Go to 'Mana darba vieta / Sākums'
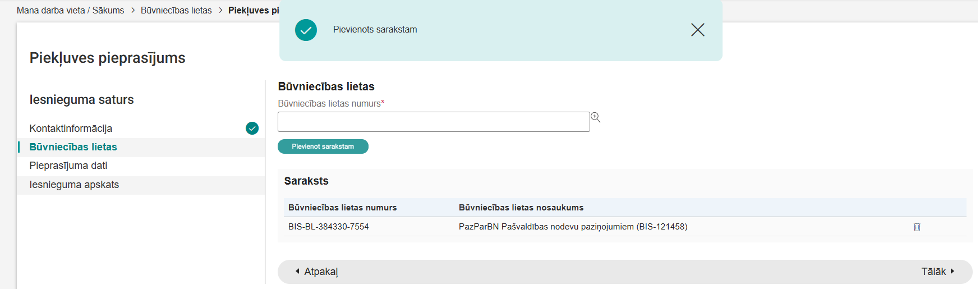The image size is (980, 289). coord(70,11)
